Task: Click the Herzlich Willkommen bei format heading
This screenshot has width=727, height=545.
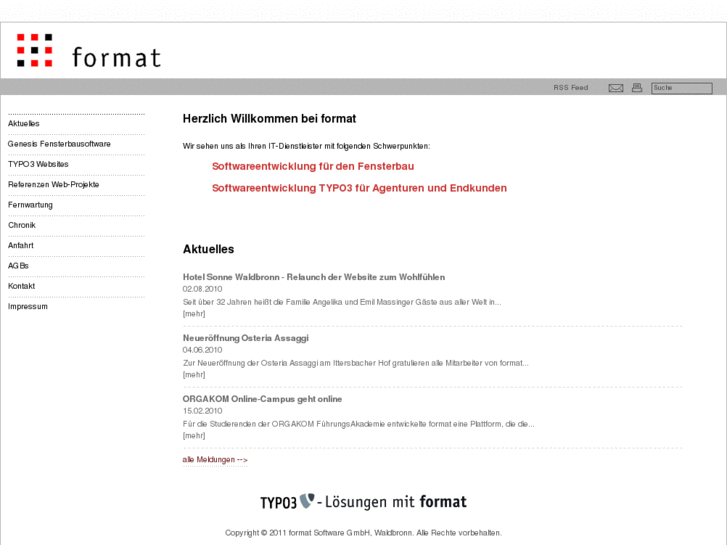Action: pyautogui.click(x=269, y=119)
